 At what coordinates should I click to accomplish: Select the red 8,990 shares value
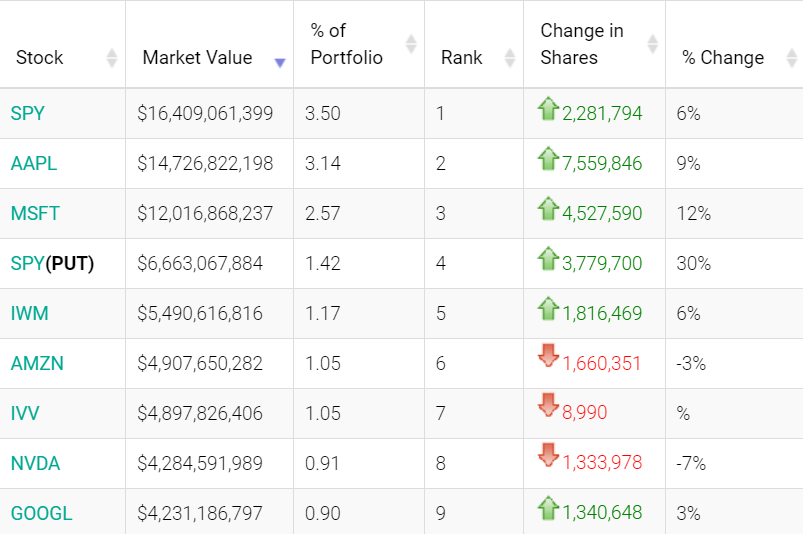584,412
